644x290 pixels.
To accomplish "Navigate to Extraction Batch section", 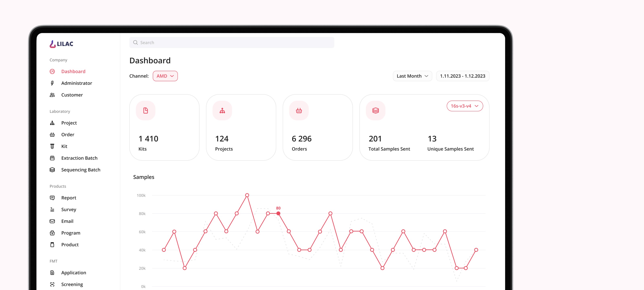I will pos(79,158).
